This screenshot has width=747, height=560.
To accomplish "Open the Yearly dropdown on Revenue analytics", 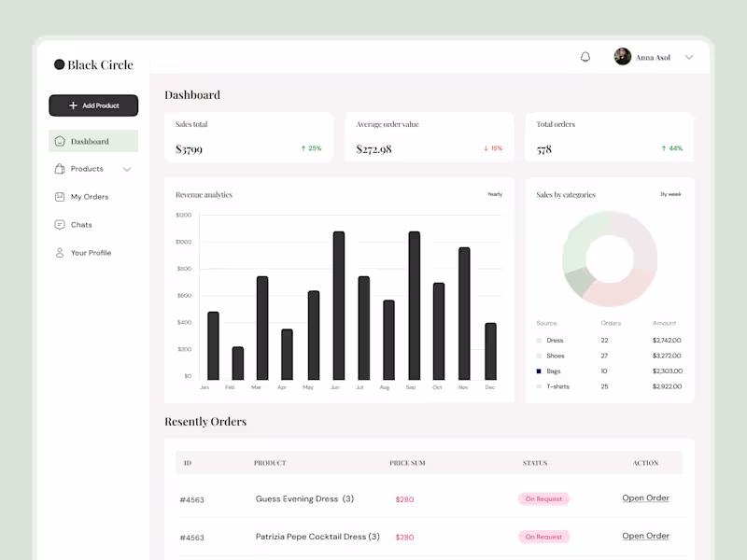I will pyautogui.click(x=494, y=194).
